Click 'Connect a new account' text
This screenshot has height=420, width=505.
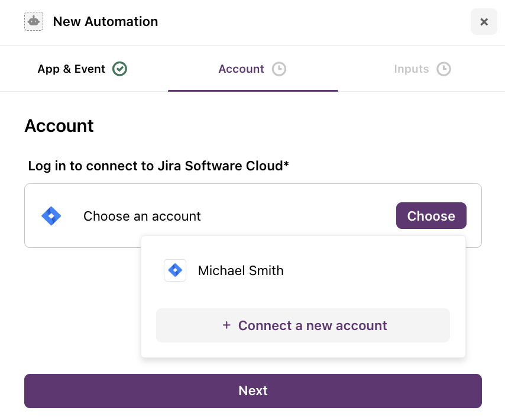312,325
